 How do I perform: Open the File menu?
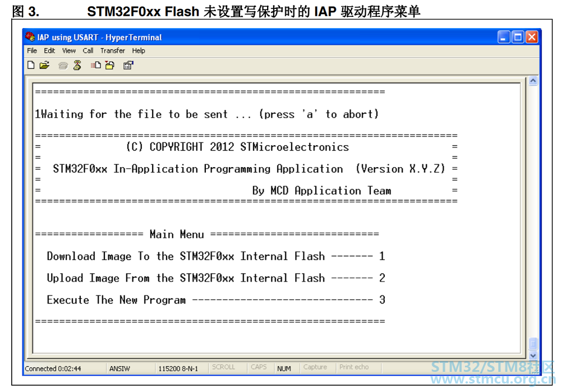[x=32, y=51]
